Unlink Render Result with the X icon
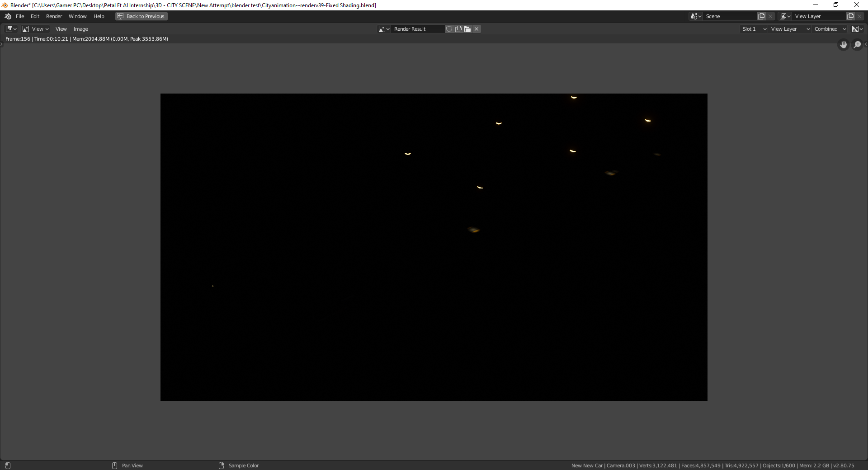Viewport: 868px width, 470px height. click(x=476, y=28)
